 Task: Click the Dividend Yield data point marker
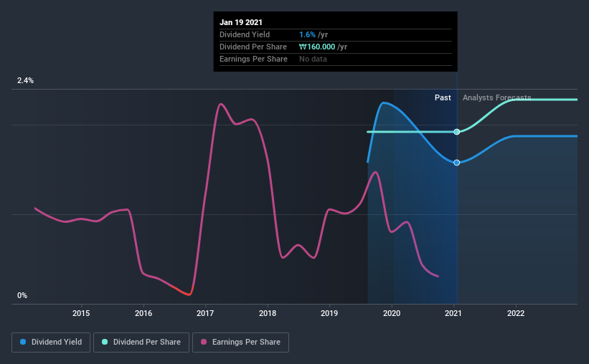click(x=457, y=163)
